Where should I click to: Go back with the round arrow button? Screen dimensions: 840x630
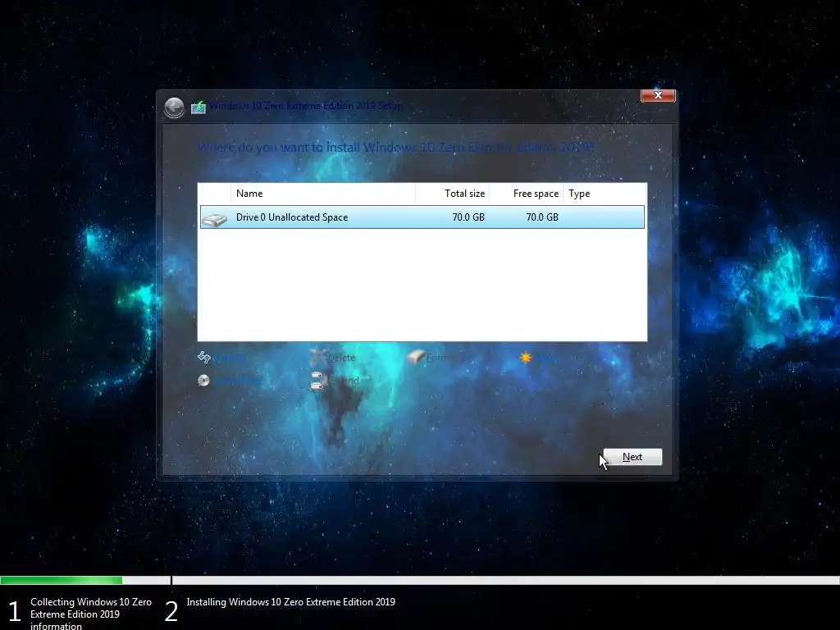coord(174,107)
